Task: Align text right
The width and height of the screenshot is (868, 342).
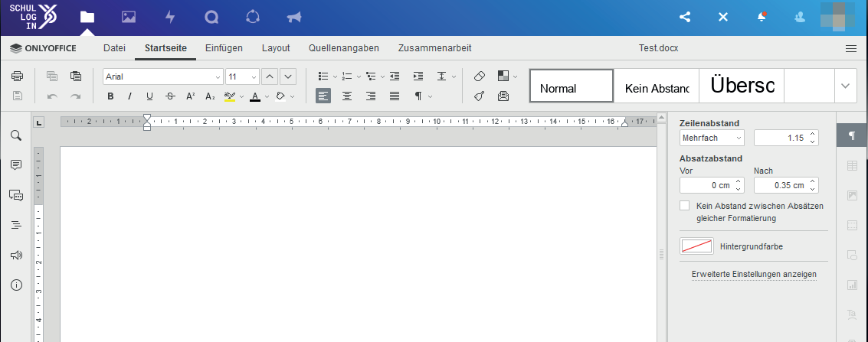Action: point(371,96)
